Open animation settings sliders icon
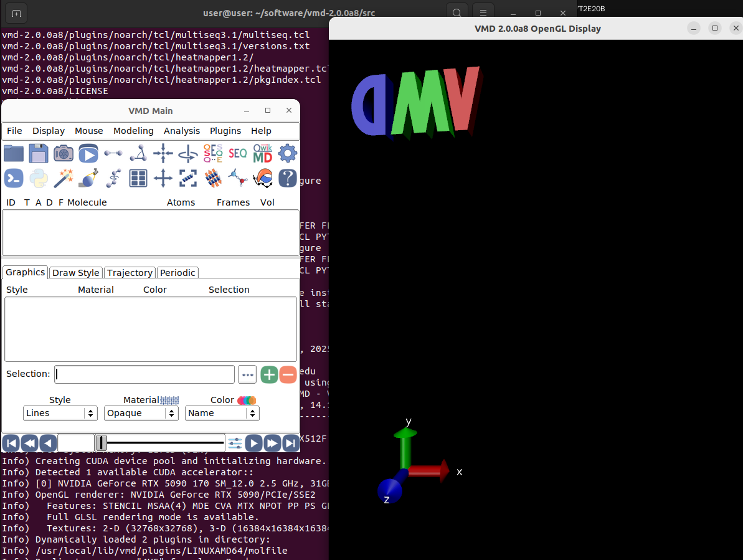The width and height of the screenshot is (743, 560). [x=235, y=444]
